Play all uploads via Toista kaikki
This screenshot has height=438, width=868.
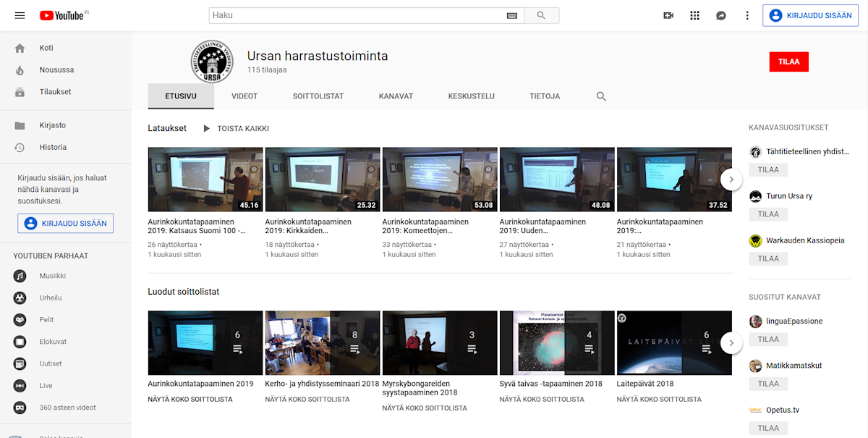pos(236,129)
